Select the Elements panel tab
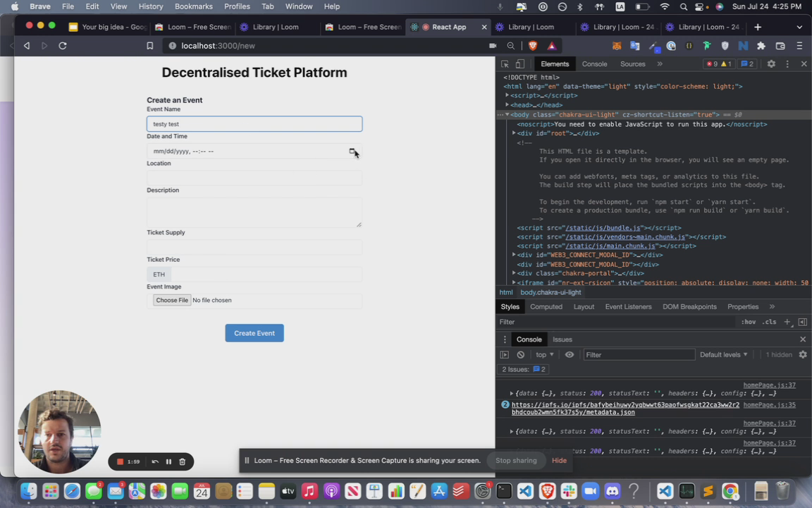Image resolution: width=812 pixels, height=508 pixels. (555, 64)
